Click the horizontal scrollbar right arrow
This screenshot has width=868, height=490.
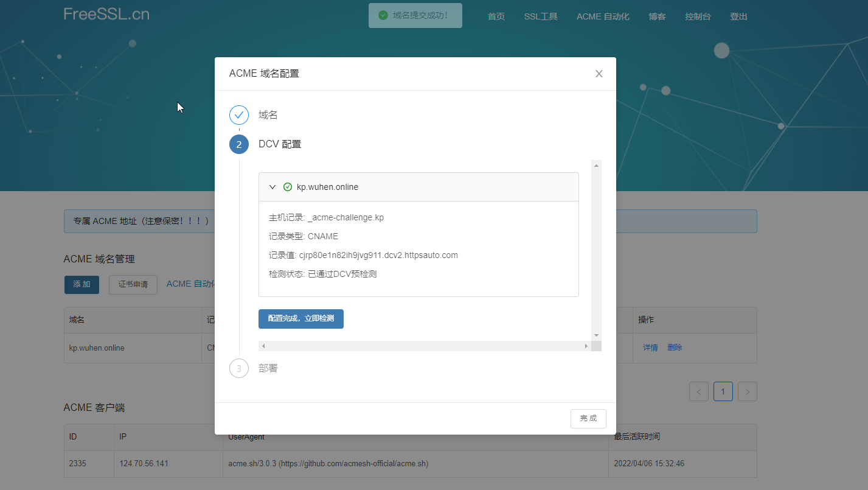coord(586,346)
